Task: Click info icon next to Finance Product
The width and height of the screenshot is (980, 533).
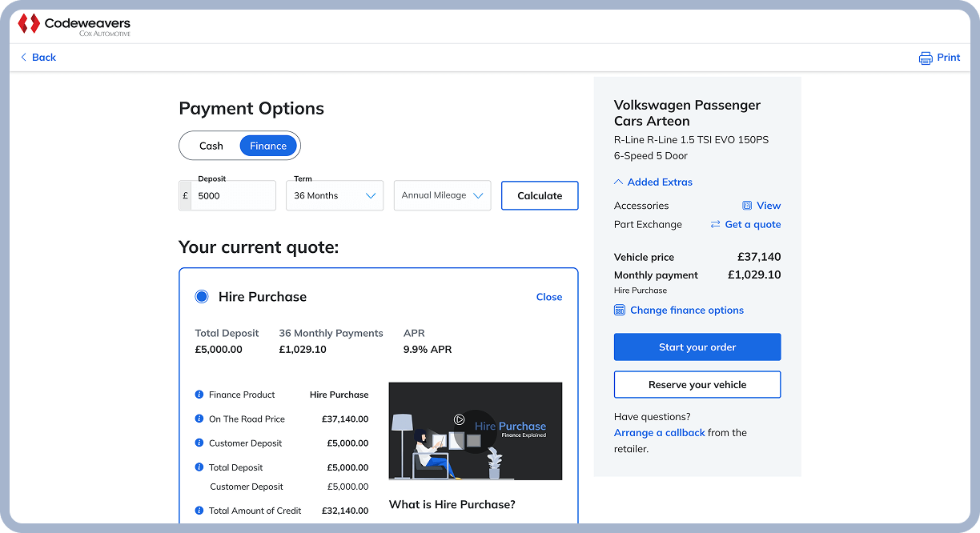Action: (199, 395)
